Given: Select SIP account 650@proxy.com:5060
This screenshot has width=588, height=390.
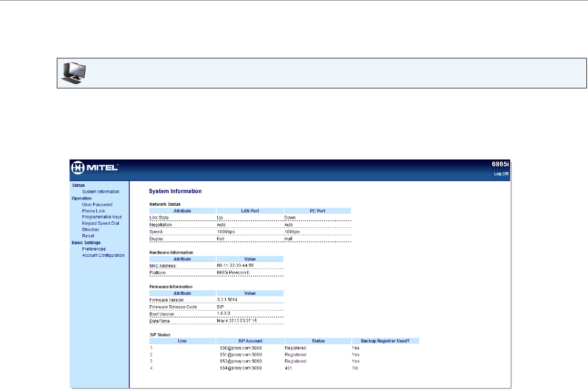Looking at the screenshot, I should coord(241,348).
